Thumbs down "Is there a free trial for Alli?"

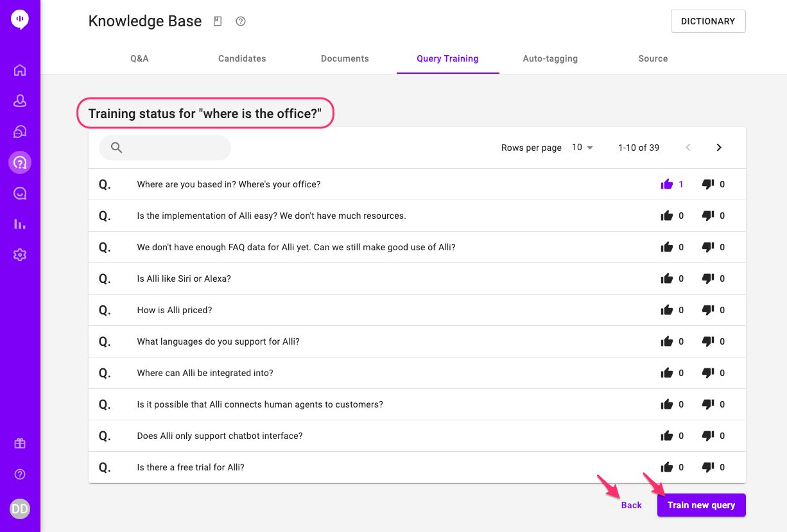tap(708, 467)
